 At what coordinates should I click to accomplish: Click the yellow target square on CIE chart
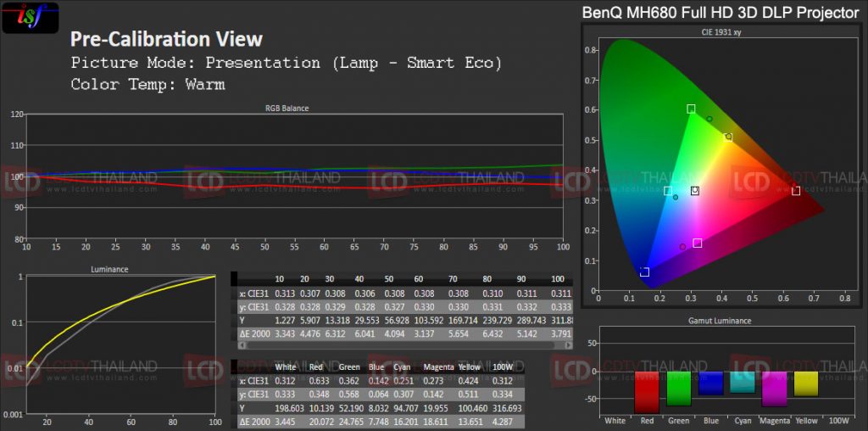pos(728,137)
